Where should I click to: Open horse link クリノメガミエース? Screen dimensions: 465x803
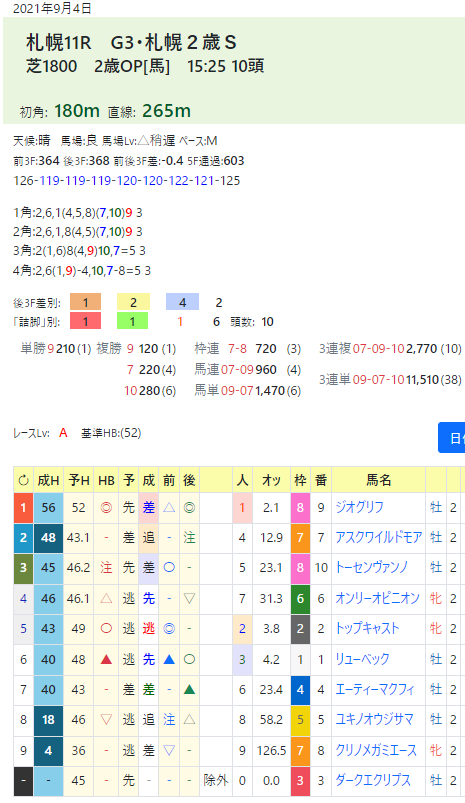coord(376,750)
